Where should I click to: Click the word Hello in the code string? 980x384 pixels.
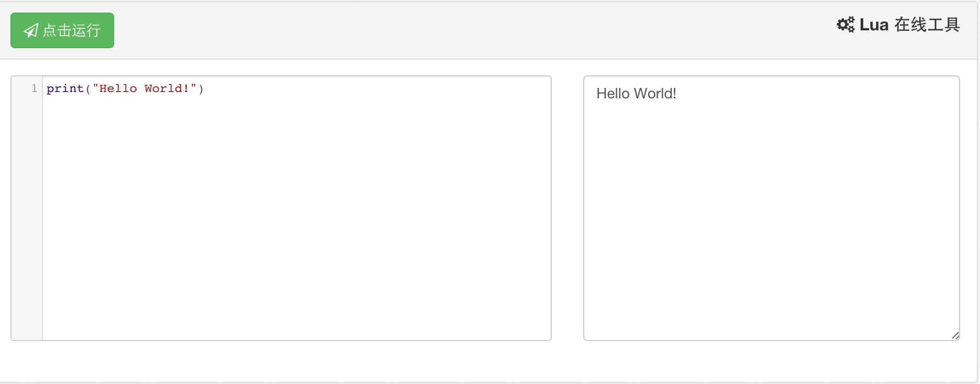click(118, 88)
